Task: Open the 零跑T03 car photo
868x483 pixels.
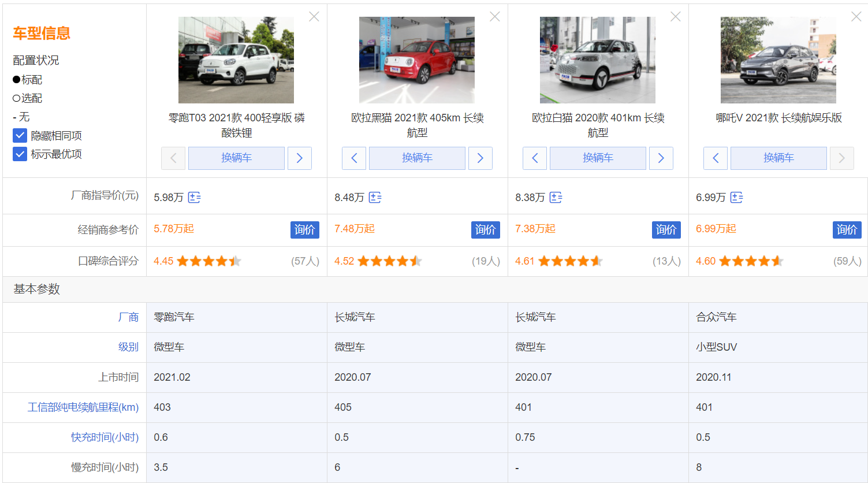Action: 236,60
